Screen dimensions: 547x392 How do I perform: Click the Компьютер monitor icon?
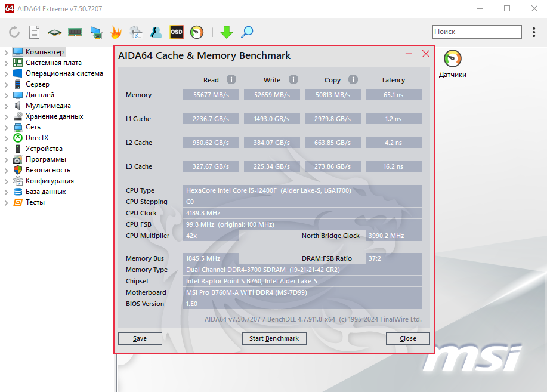[18, 52]
